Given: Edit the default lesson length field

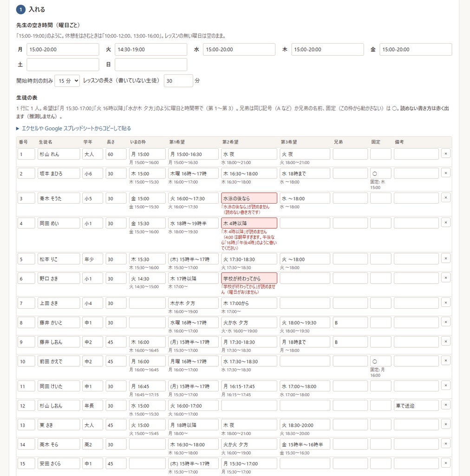Looking at the screenshot, I should coord(178,81).
